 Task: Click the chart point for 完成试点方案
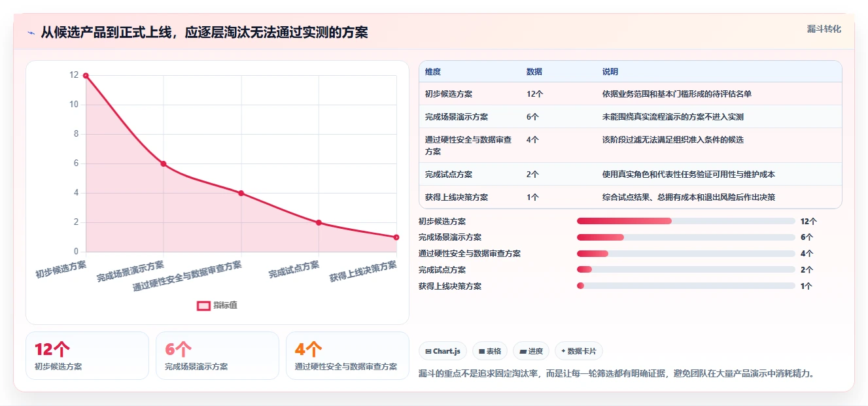coord(319,222)
